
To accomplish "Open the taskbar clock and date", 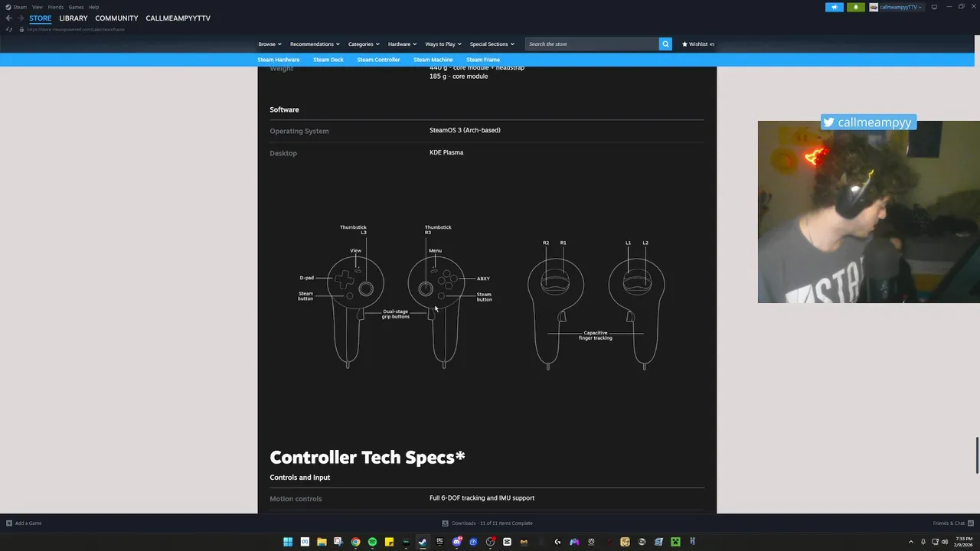I will pos(964,542).
